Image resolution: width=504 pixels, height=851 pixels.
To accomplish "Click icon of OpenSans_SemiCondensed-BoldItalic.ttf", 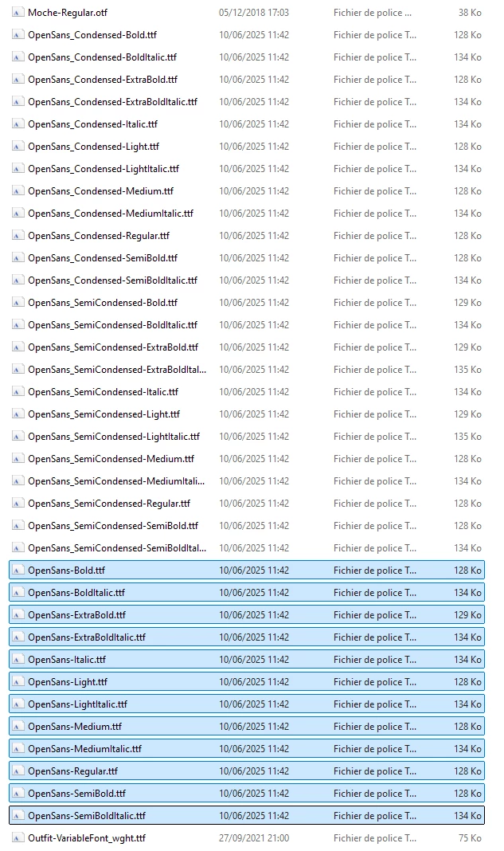I will click(18, 324).
